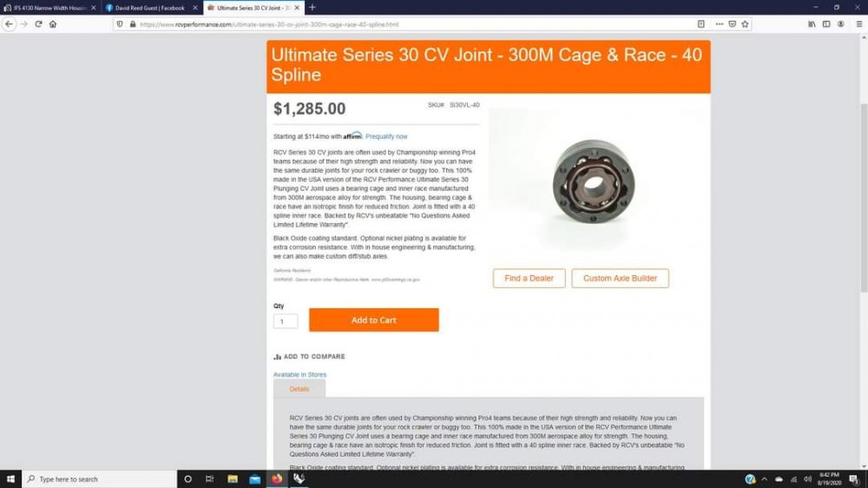Bookmark this page with the star icon
Viewport: 868px width, 488px height.
tap(745, 24)
